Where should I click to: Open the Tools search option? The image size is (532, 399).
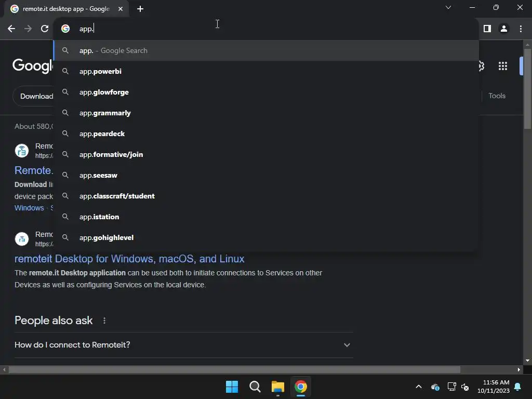tap(497, 96)
